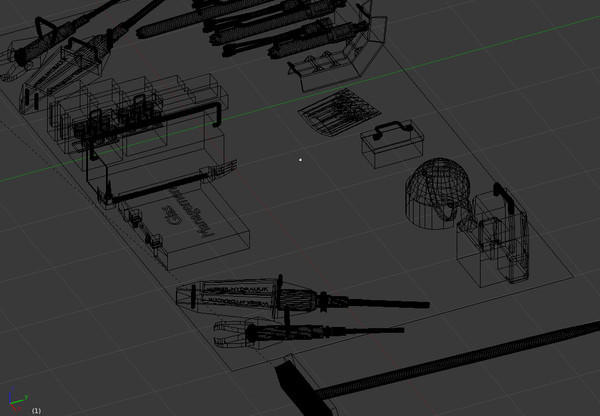Select the tall box with side handle
The image size is (600, 416).
[493, 236]
